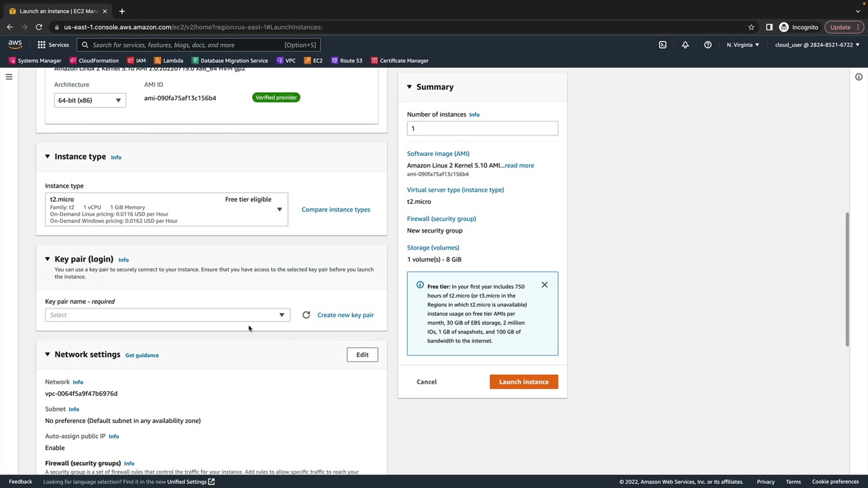This screenshot has width=868, height=488.
Task: Click the Create new key pair link
Action: [x=345, y=315]
